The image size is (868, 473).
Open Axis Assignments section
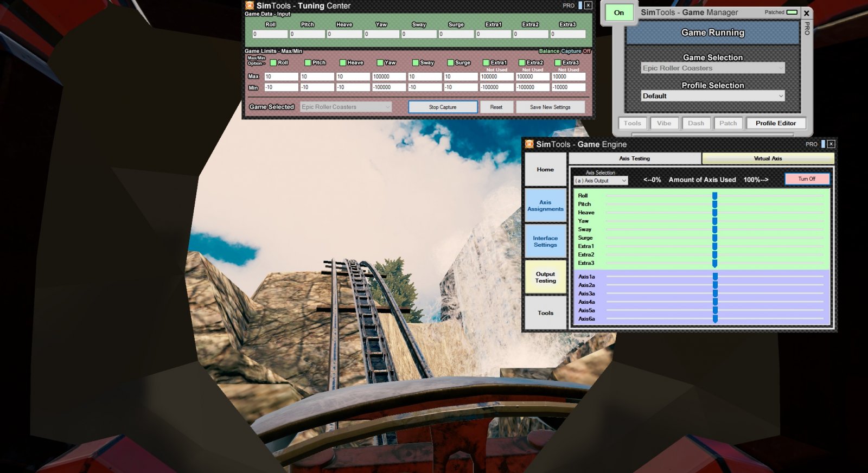click(545, 205)
